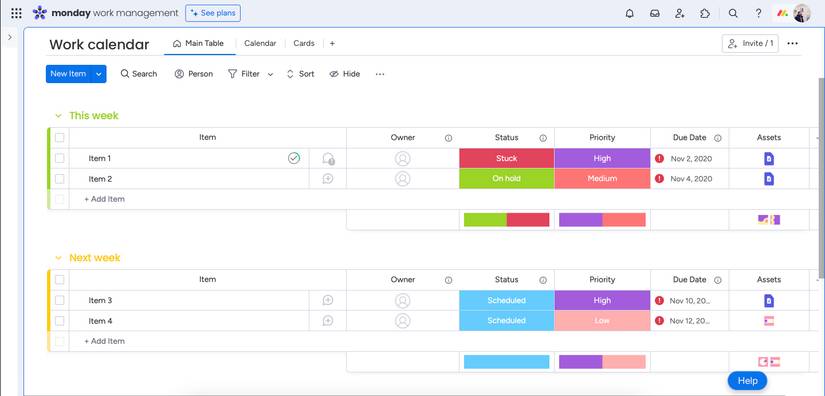The image size is (825, 396).
Task: Open the inbox tray icon
Action: tap(655, 14)
